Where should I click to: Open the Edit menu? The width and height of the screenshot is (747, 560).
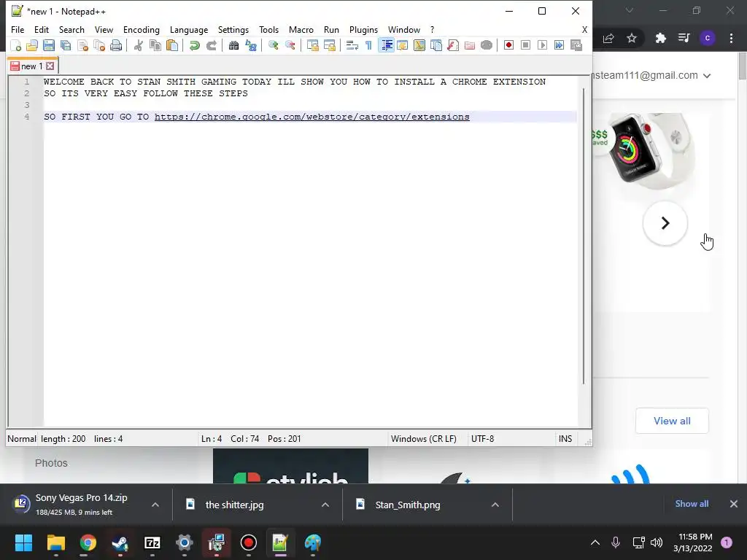42,29
